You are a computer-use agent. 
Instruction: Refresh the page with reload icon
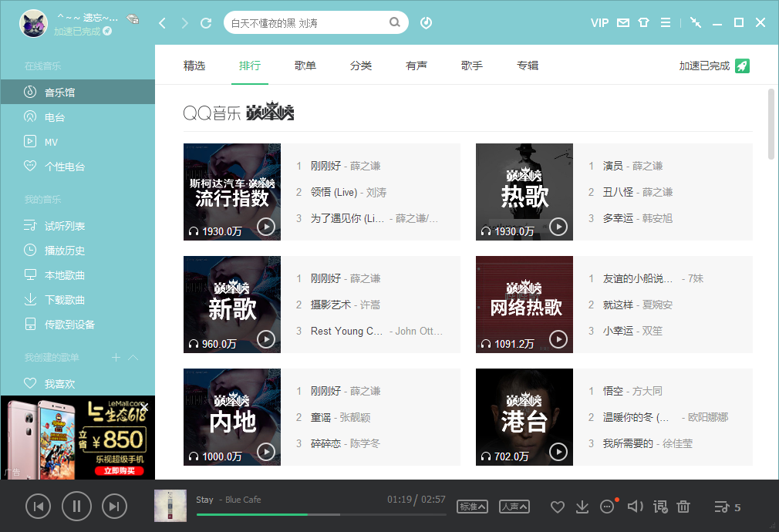coord(206,23)
